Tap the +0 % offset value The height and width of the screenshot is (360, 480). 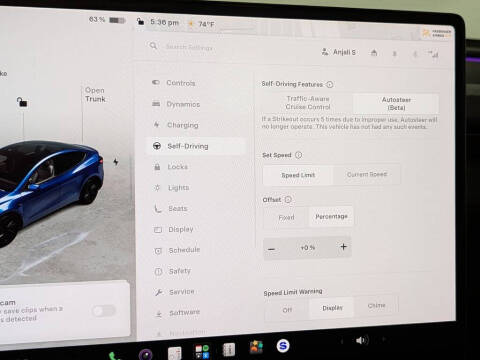point(307,248)
